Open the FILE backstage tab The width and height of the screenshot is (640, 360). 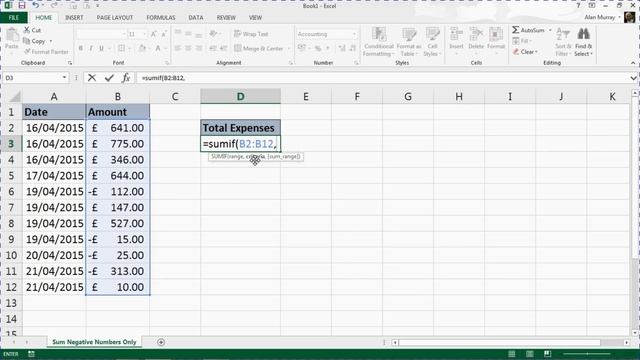coord(14,18)
